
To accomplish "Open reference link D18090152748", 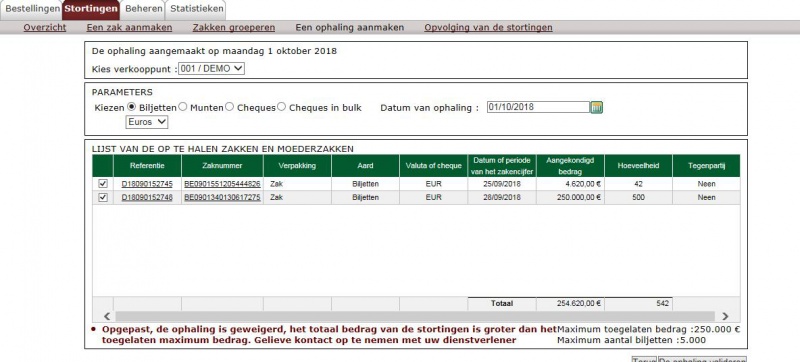I will [x=147, y=197].
